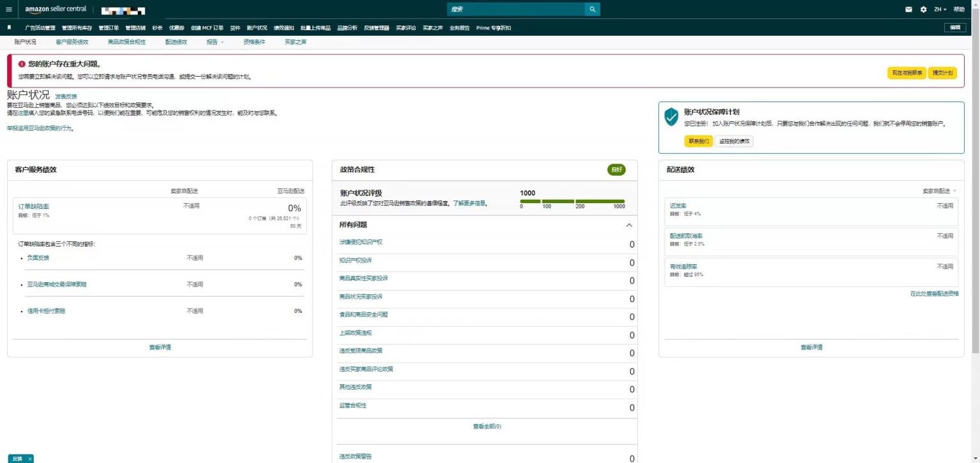980x463 pixels.
Task: Select the 买家之声 sub-navigation tab
Action: click(x=295, y=42)
